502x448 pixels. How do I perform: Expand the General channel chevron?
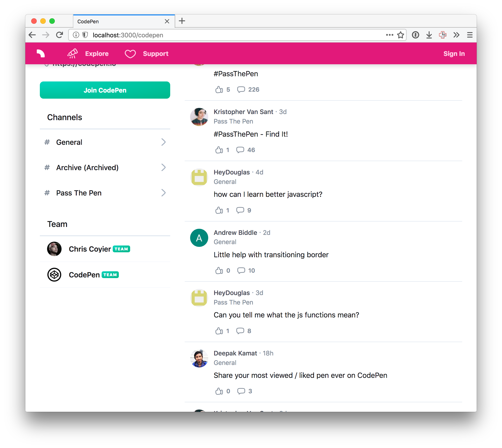(x=163, y=142)
